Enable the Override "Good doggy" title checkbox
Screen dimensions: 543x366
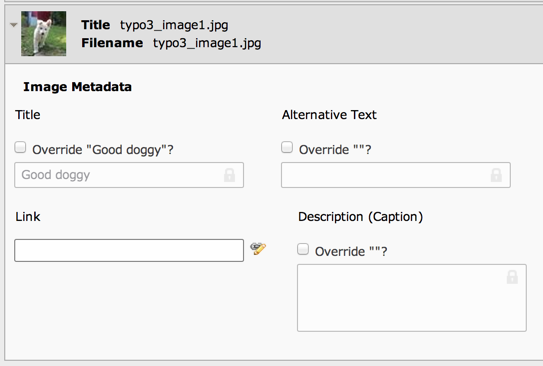coord(20,147)
